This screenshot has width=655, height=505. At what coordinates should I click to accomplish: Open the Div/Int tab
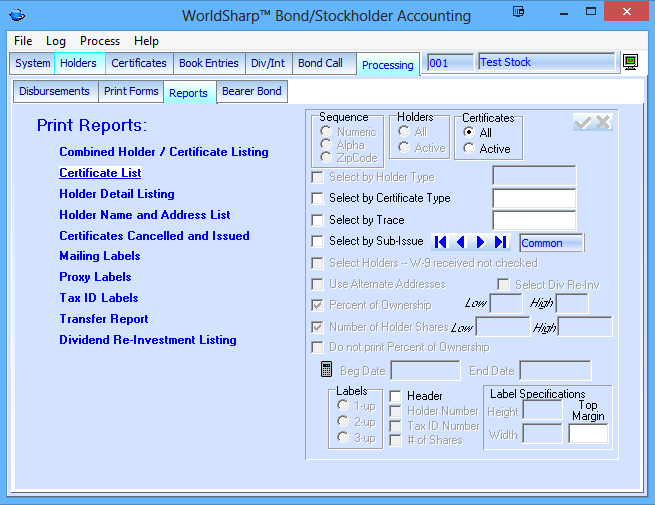(x=268, y=63)
